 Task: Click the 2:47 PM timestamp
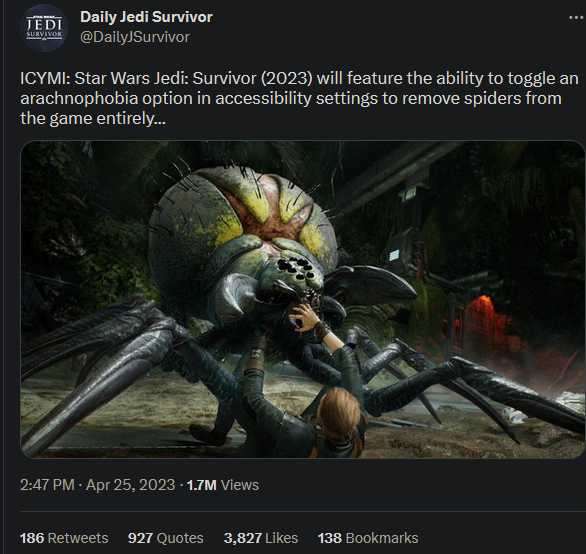point(47,485)
